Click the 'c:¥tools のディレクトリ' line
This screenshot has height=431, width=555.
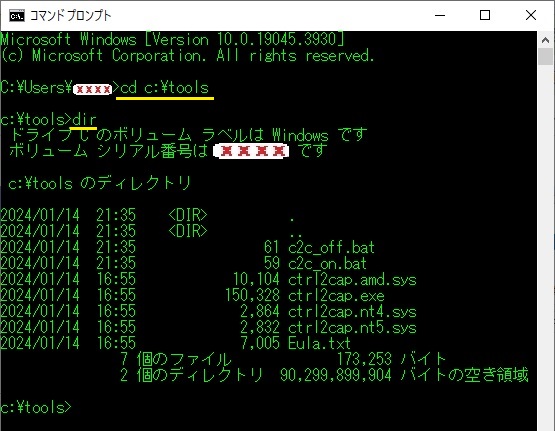pyautogui.click(x=99, y=183)
